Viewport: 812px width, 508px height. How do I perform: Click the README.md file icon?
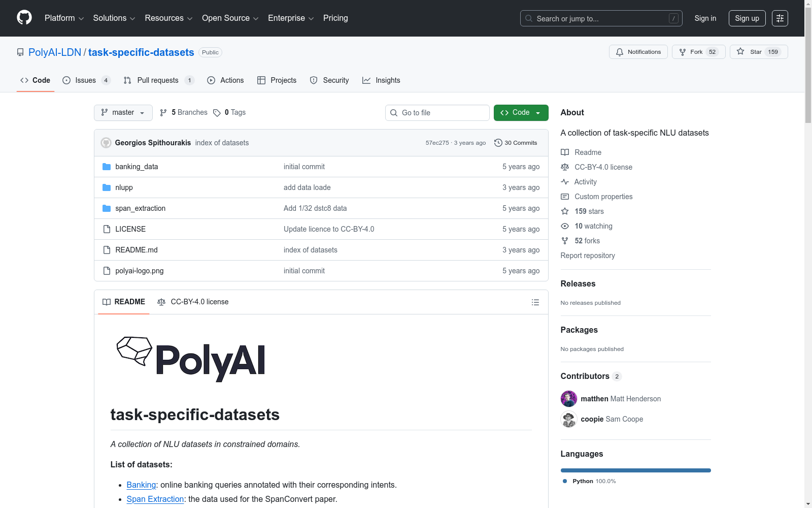click(x=107, y=250)
